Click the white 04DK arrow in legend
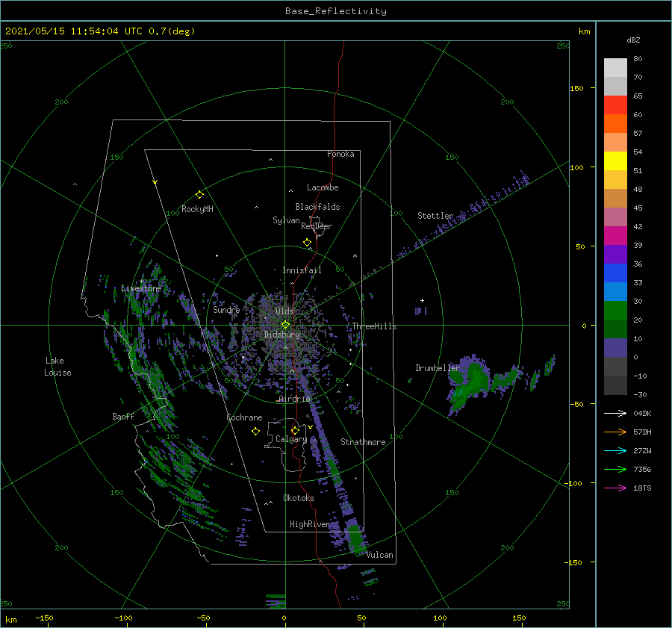This screenshot has width=672, height=628. (615, 413)
